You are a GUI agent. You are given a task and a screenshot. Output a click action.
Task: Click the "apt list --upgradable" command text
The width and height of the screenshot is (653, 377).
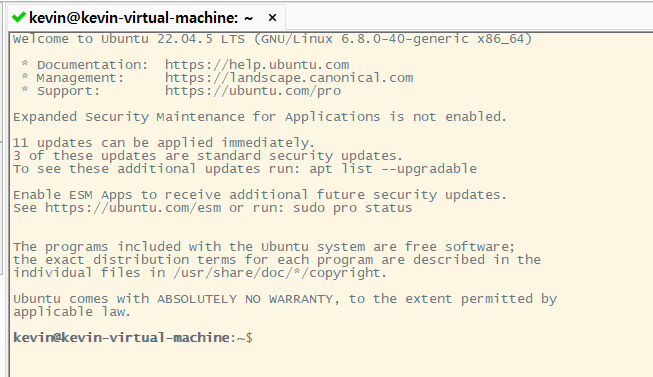[393, 169]
